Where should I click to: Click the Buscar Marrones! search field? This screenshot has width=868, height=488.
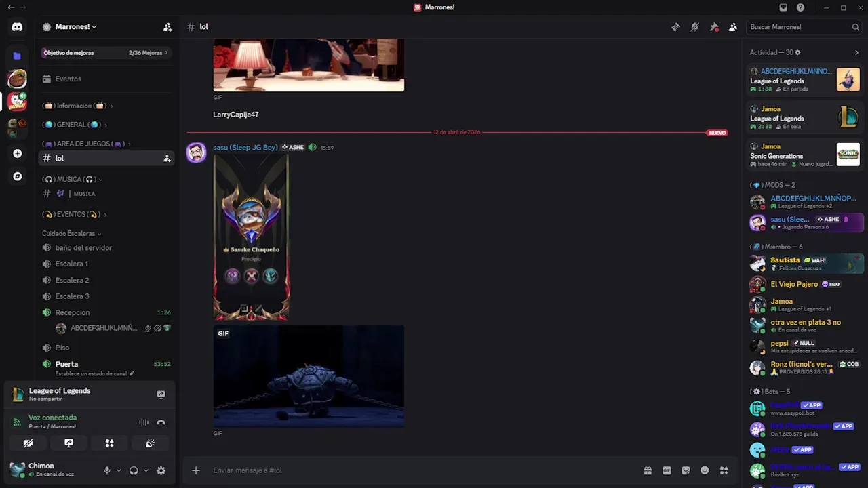[x=804, y=27]
